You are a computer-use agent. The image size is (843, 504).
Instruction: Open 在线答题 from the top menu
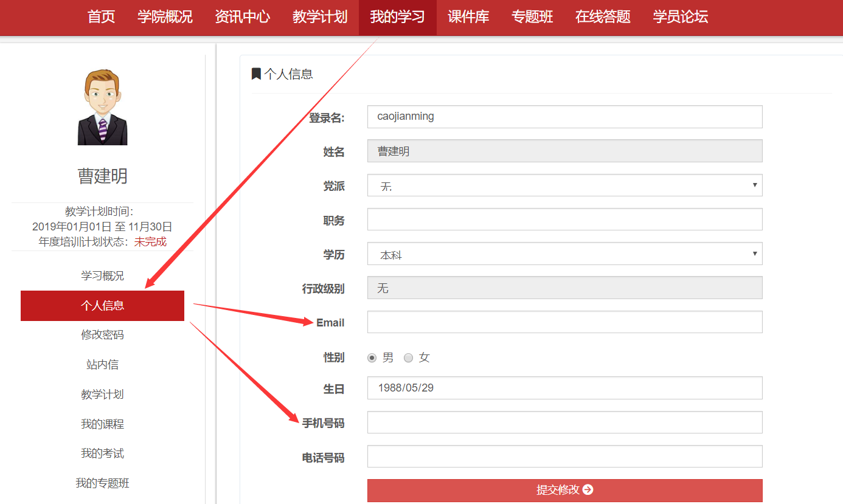(602, 18)
